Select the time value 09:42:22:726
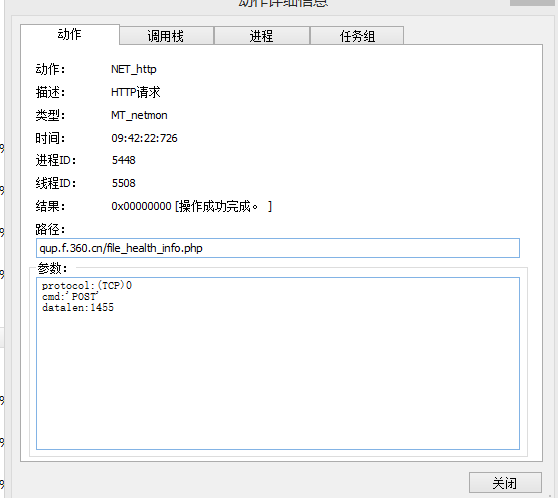This screenshot has height=498, width=558. (144, 138)
